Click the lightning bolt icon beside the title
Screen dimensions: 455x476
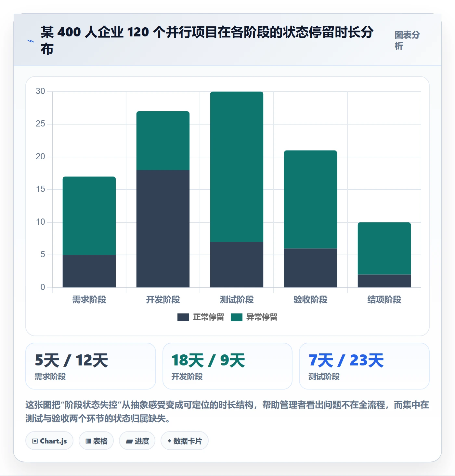coord(31,41)
